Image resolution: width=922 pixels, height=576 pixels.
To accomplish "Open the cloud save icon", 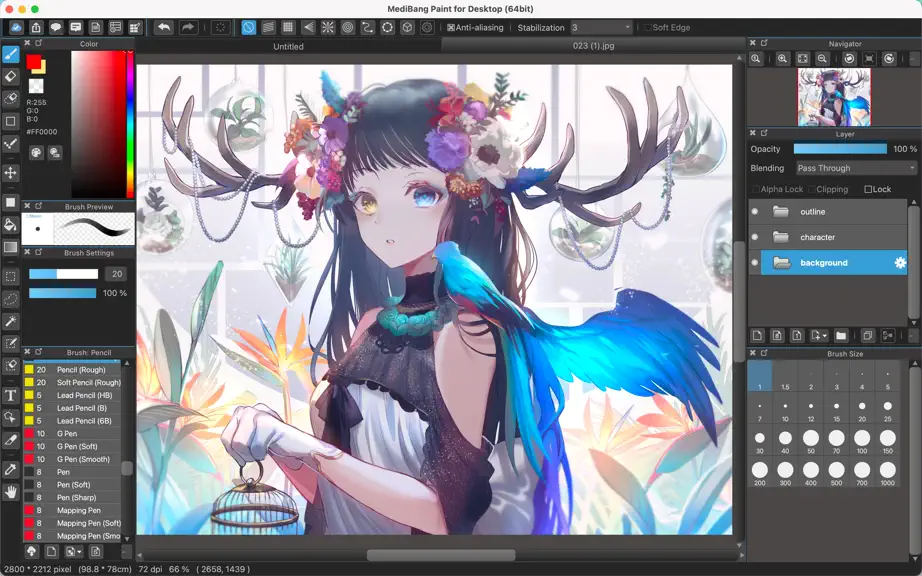I will click(x=16, y=27).
